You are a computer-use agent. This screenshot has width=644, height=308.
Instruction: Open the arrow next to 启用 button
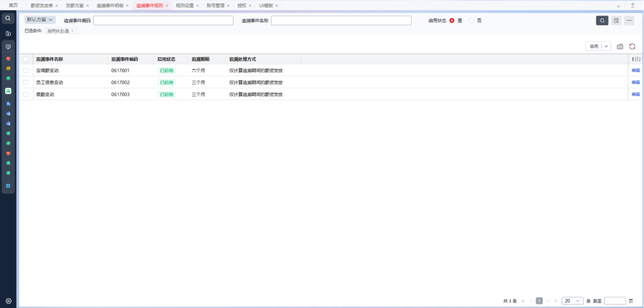point(606,46)
